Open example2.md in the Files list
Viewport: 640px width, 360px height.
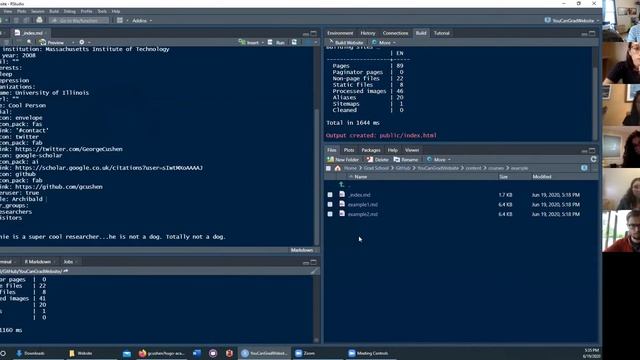[362, 214]
